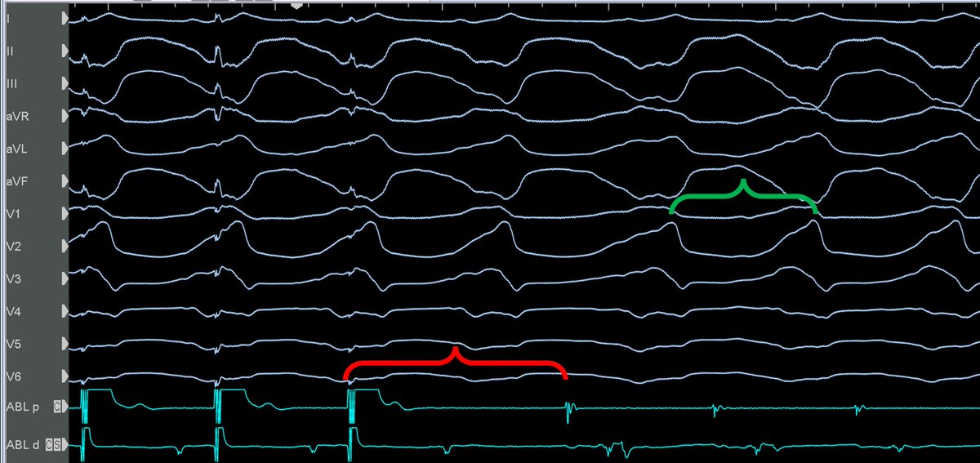Select the lead III channel label
This screenshot has height=463, width=980.
[x=11, y=82]
